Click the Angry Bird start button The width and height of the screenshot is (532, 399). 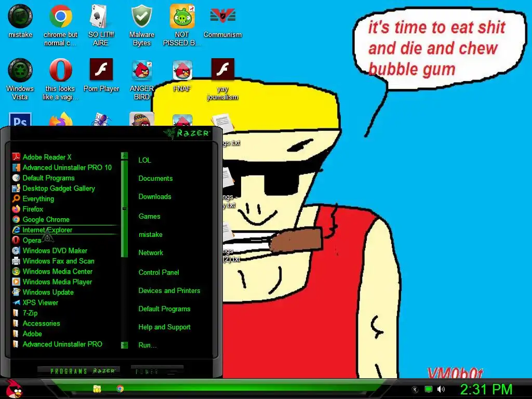(14, 389)
